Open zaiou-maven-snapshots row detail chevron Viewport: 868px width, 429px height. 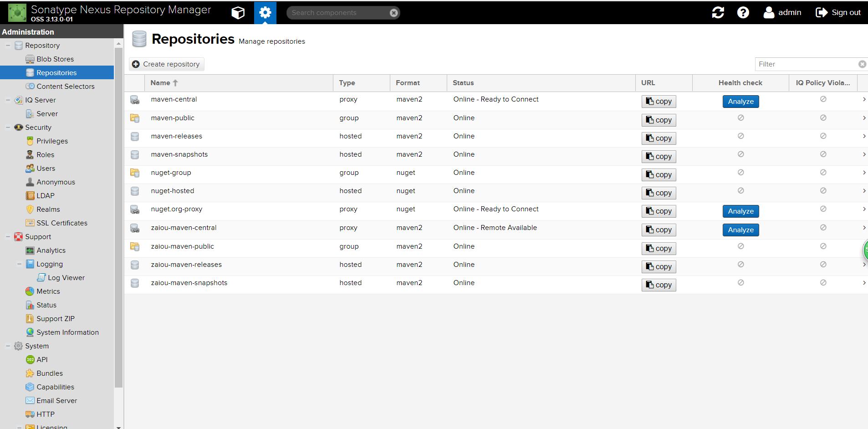click(864, 283)
